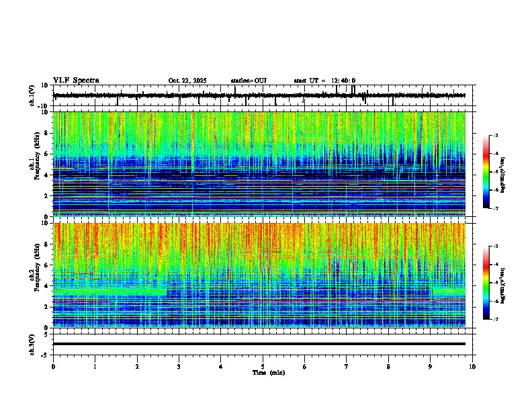532x411 pixels.
Task: Click the time axis tick label "4"
Action: [221, 367]
